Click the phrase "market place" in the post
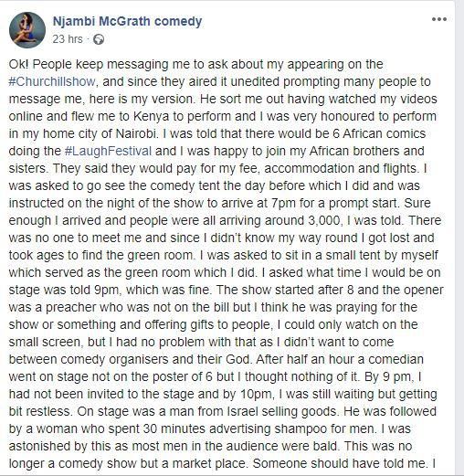The height and width of the screenshot is (476, 464). point(209,464)
